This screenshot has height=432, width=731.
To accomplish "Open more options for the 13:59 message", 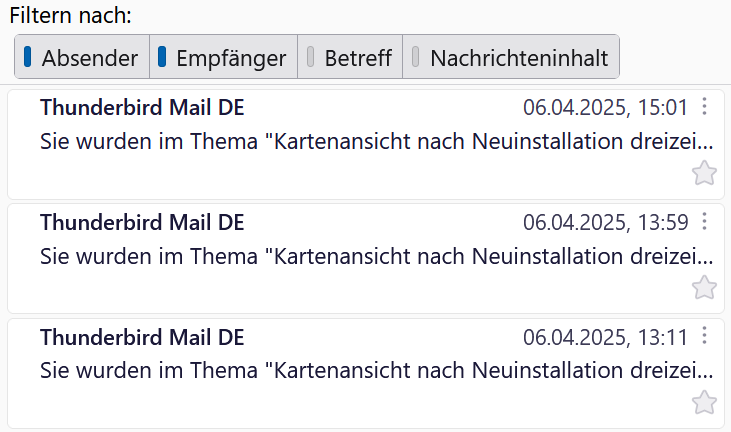I will coord(705,222).
